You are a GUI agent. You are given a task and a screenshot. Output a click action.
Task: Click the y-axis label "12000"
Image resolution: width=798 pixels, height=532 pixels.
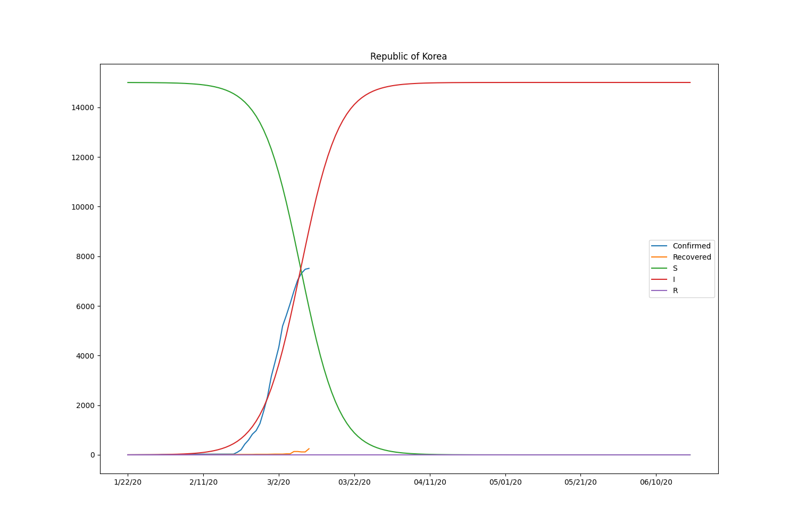point(83,157)
